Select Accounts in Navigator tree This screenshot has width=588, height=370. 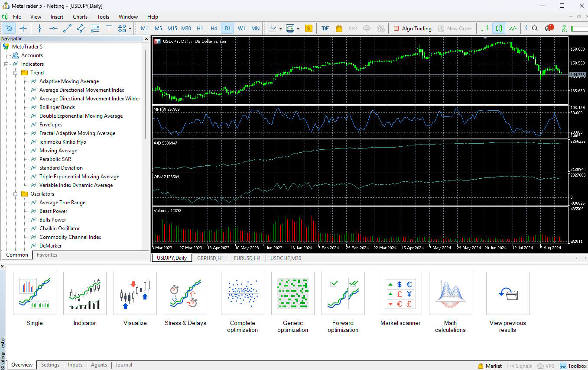(x=32, y=55)
